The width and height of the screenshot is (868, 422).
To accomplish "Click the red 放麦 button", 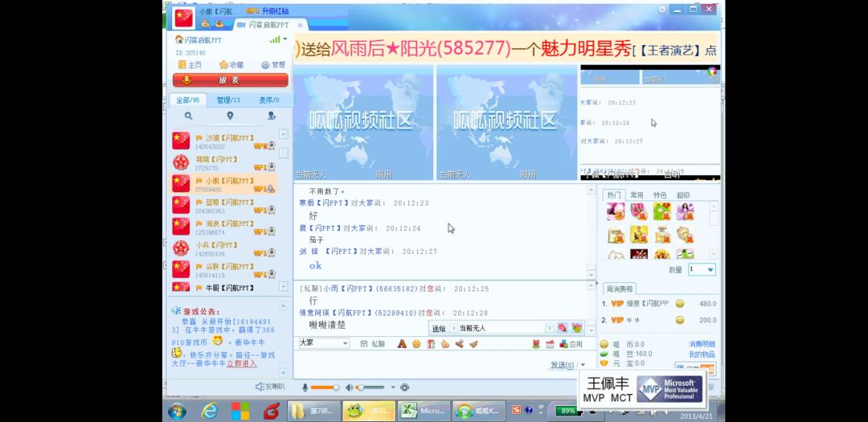I will 230,80.
